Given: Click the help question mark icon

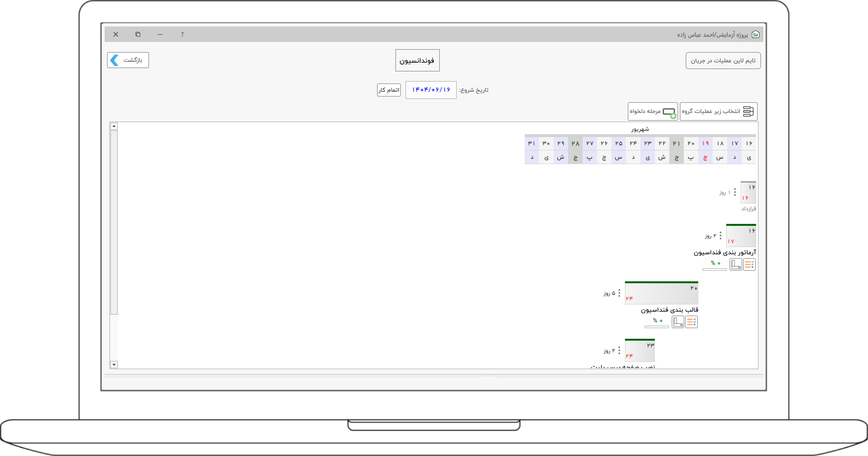Looking at the screenshot, I should click(182, 35).
